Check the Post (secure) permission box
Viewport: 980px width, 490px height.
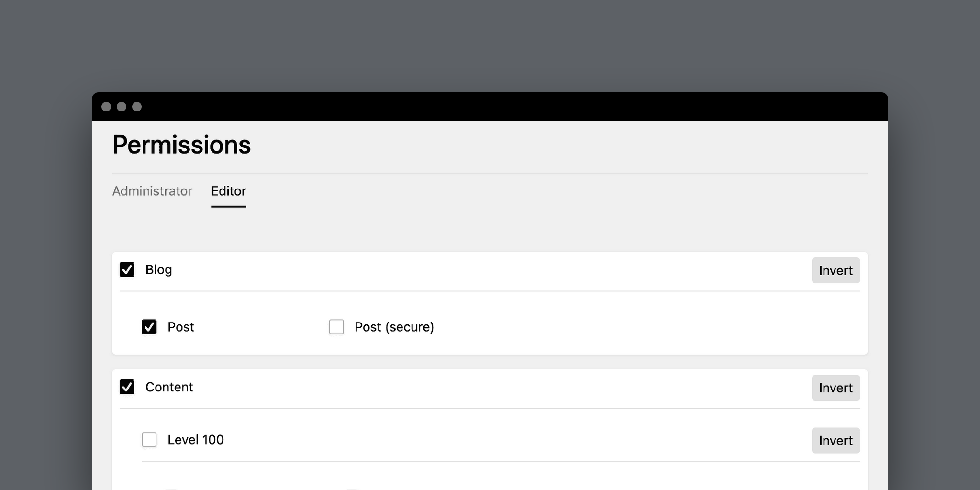coord(336,327)
